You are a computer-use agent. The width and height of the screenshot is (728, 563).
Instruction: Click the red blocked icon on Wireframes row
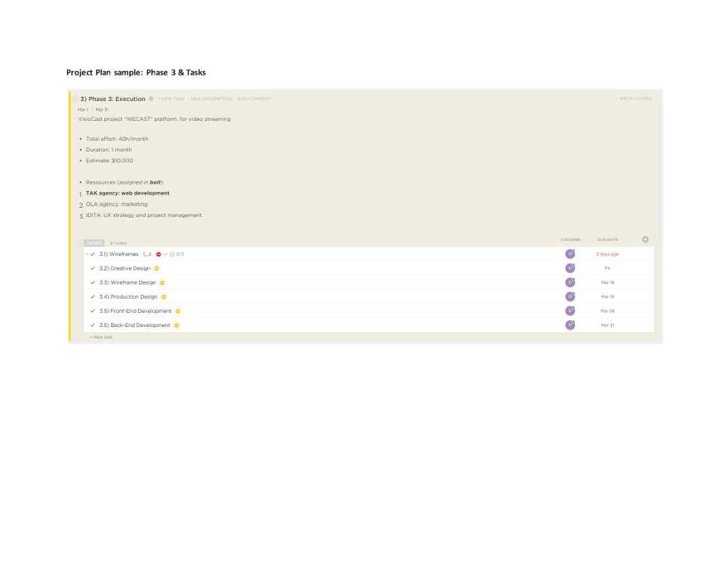coord(158,254)
